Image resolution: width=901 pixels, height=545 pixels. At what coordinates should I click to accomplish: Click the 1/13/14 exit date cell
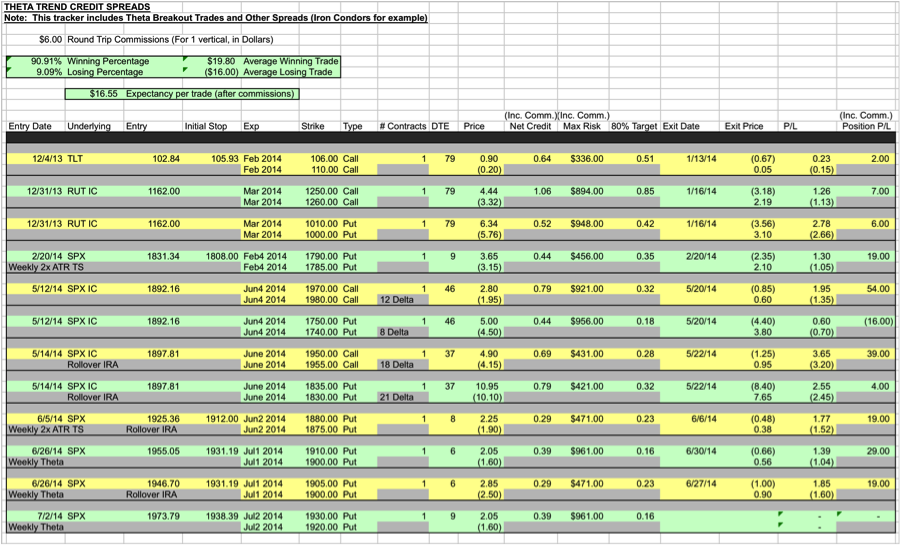click(x=701, y=159)
